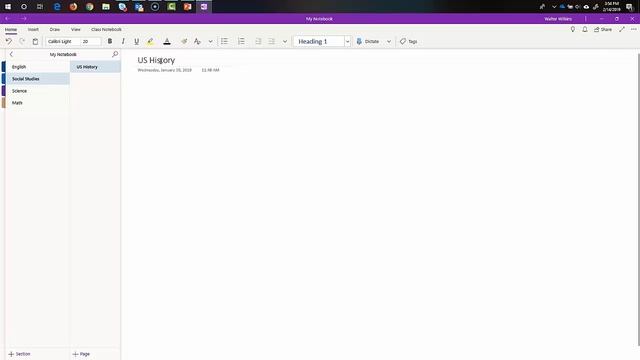The height and width of the screenshot is (360, 640).
Task: Decrease the paragraph indent
Action: pyautogui.click(x=258, y=41)
